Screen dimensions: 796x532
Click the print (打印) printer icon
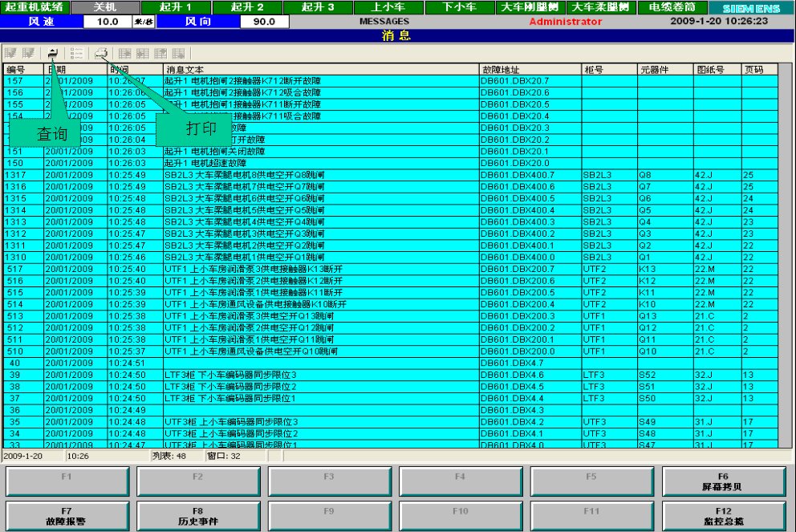101,53
